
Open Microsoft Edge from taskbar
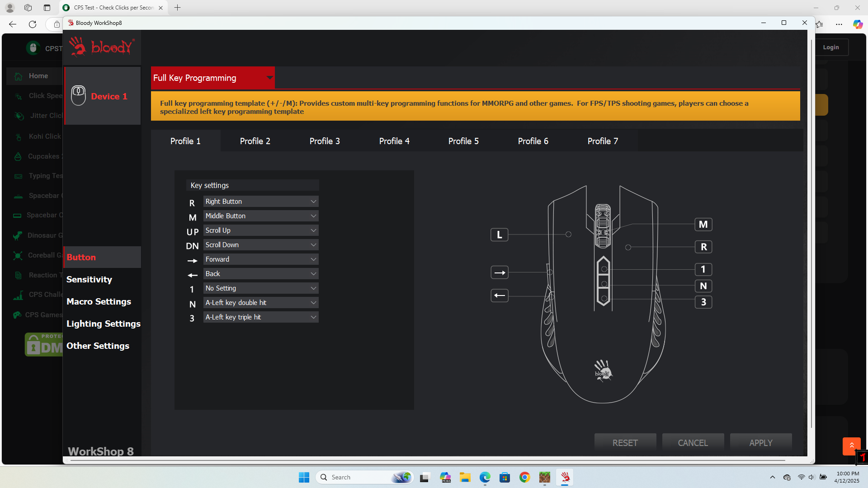[485, 477]
